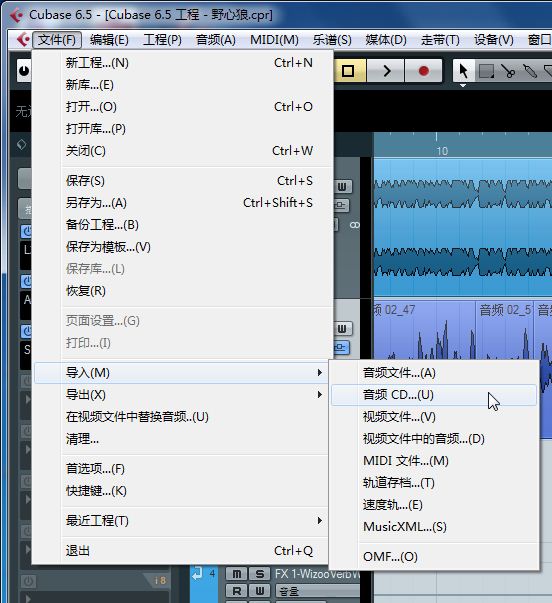Viewport: 552px width, 603px height.
Task: Open the MIDI(M) menu
Action: [274, 39]
